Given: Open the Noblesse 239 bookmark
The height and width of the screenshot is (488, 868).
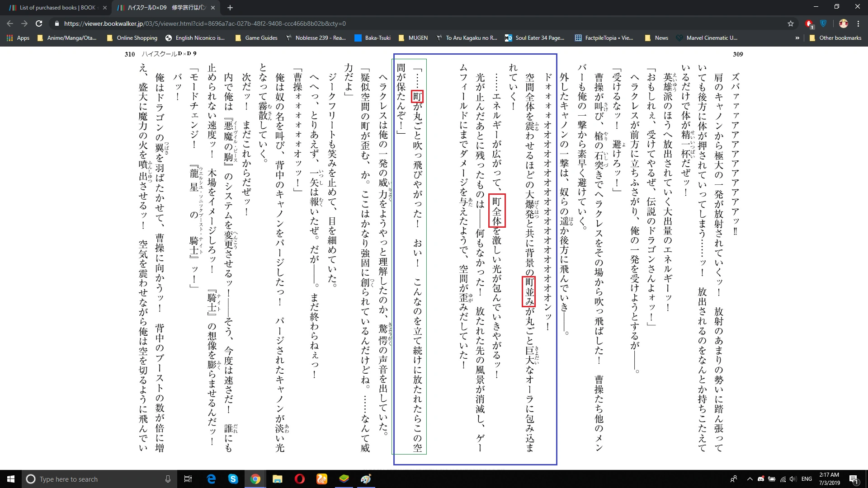Looking at the screenshot, I should pos(316,38).
